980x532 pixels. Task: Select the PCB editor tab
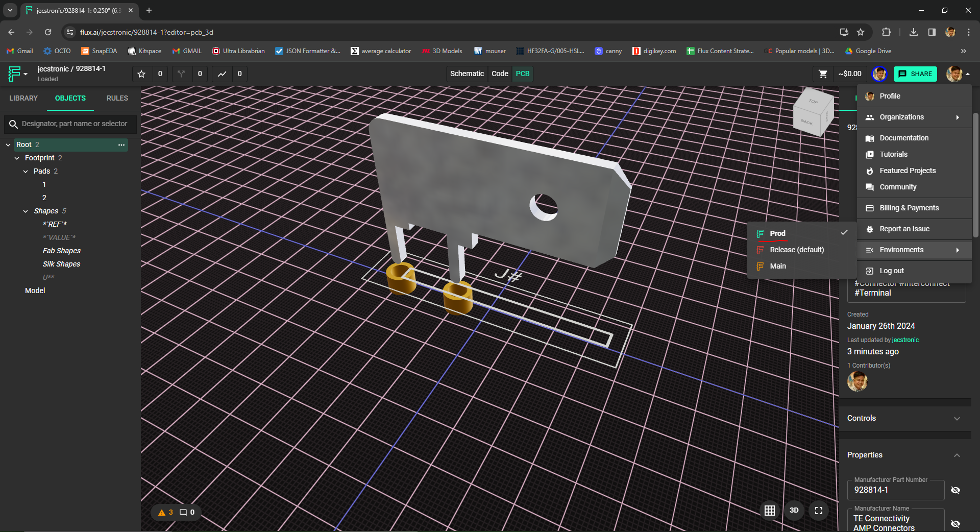tap(523, 74)
